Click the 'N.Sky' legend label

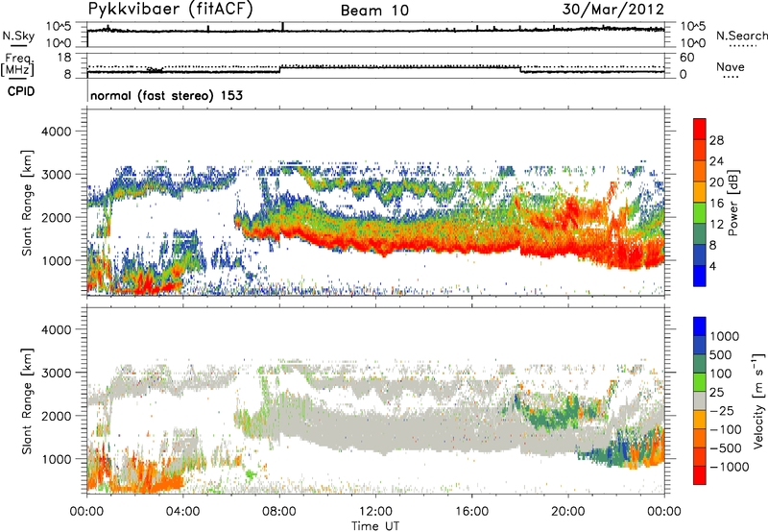coord(18,36)
